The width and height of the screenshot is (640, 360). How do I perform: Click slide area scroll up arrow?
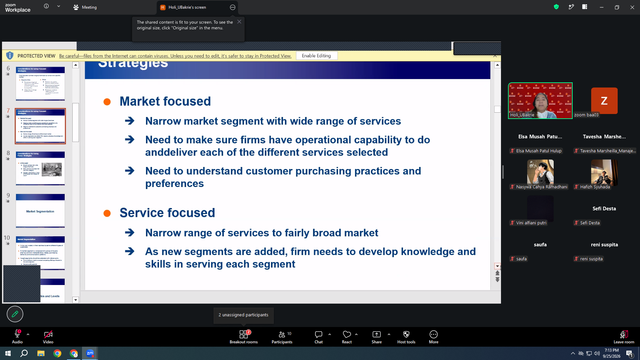[497, 65]
